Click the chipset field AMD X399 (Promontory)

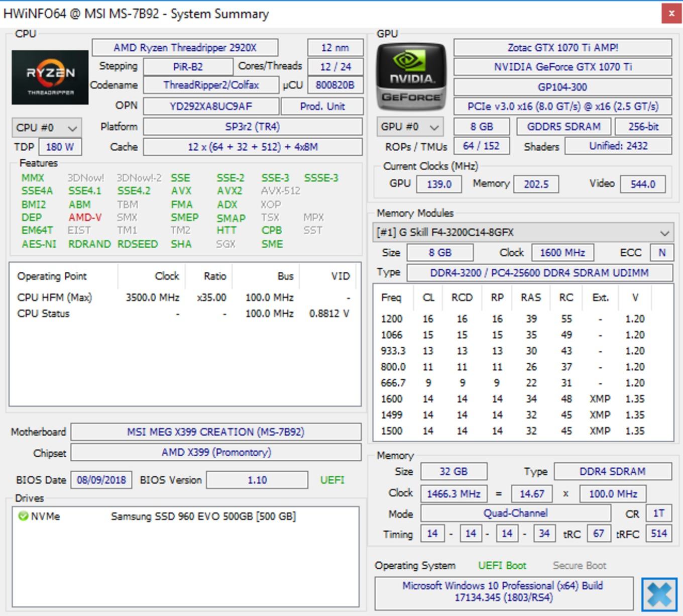coord(215,453)
